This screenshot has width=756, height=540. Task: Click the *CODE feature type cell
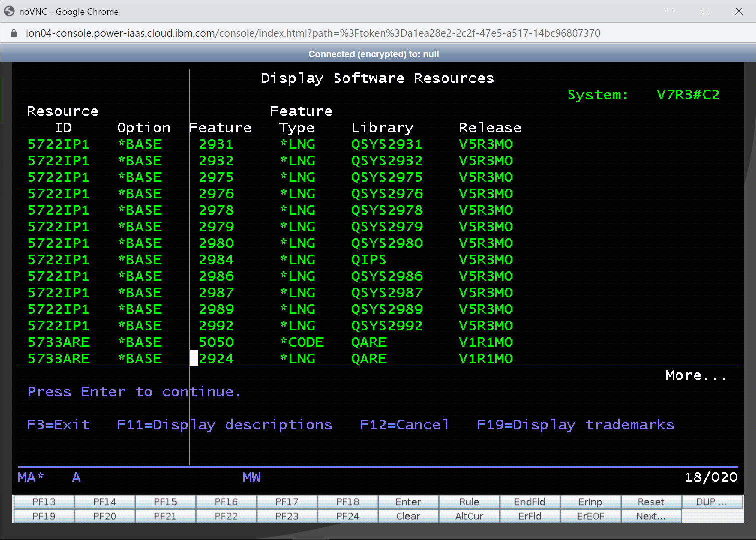[302, 342]
